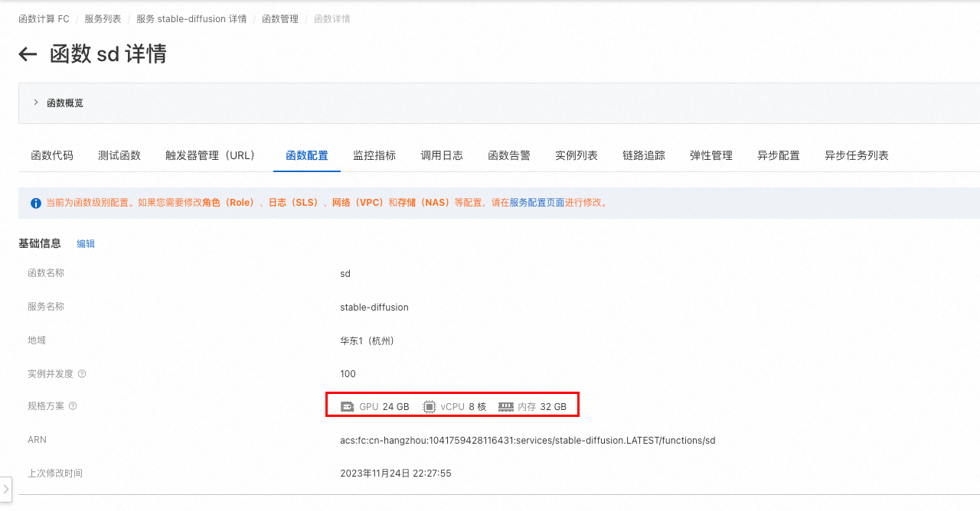Switch to the 异步配置 tab
The image size is (980, 511).
coord(779,155)
